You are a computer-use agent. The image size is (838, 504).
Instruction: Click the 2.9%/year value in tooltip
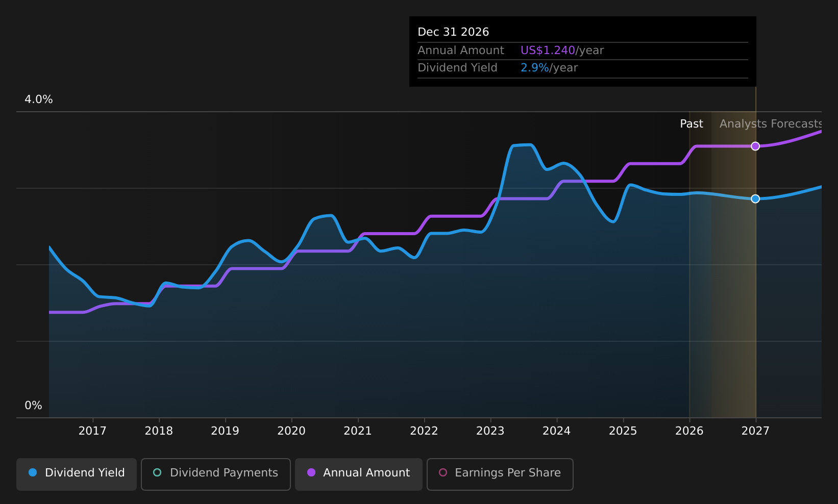coord(549,68)
